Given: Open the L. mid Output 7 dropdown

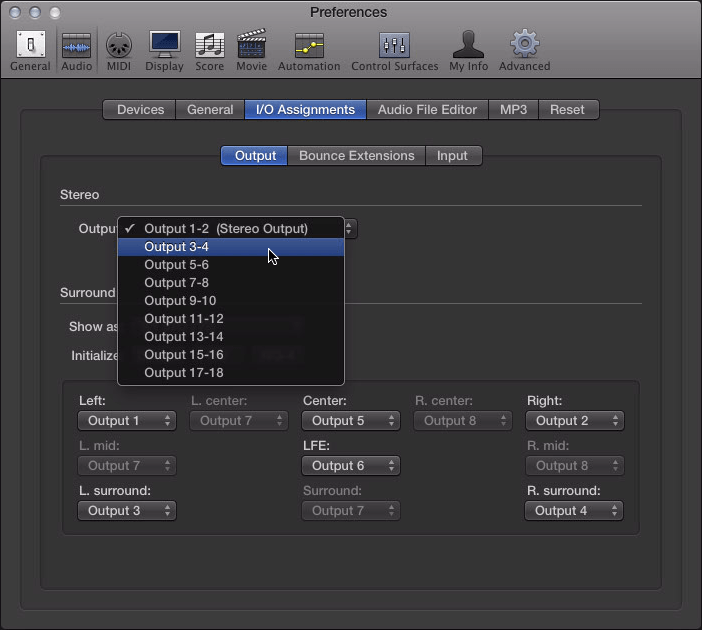Looking at the screenshot, I should (x=127, y=466).
